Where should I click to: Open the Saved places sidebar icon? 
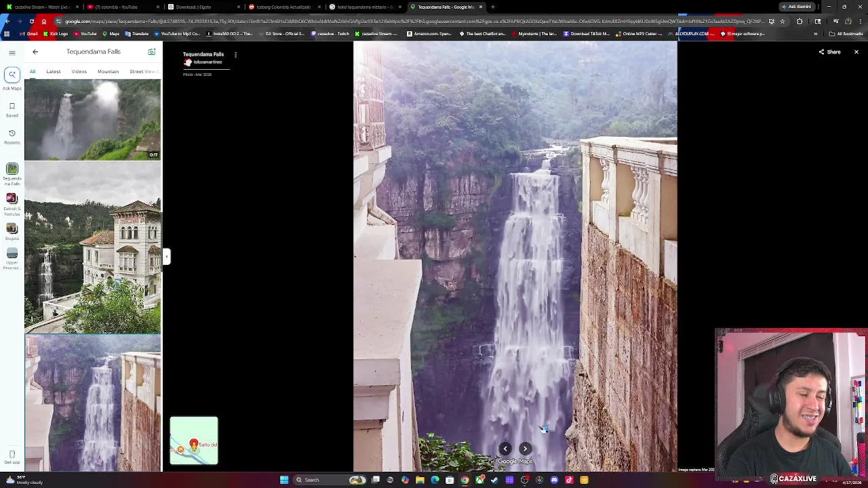click(12, 109)
